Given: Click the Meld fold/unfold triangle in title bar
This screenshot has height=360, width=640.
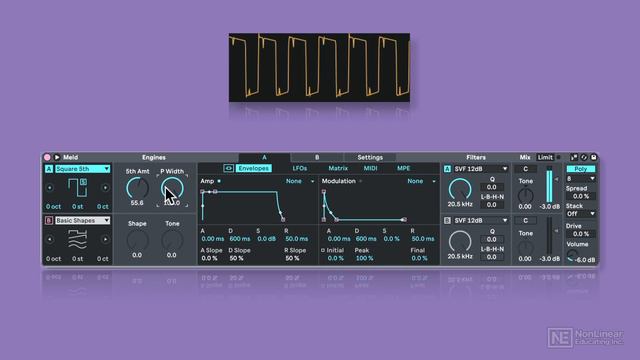Looking at the screenshot, I should point(57,157).
